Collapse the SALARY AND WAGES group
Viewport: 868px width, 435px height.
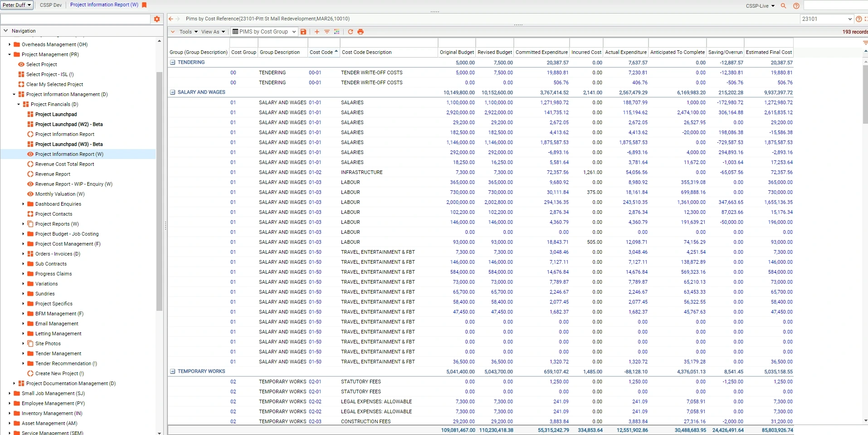[173, 92]
